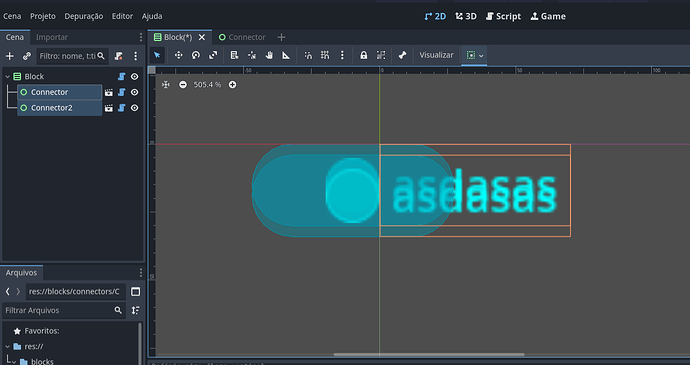Click the horizontal viewport scrollbar
Viewport: 690px width, 365px height.
(x=429, y=354)
